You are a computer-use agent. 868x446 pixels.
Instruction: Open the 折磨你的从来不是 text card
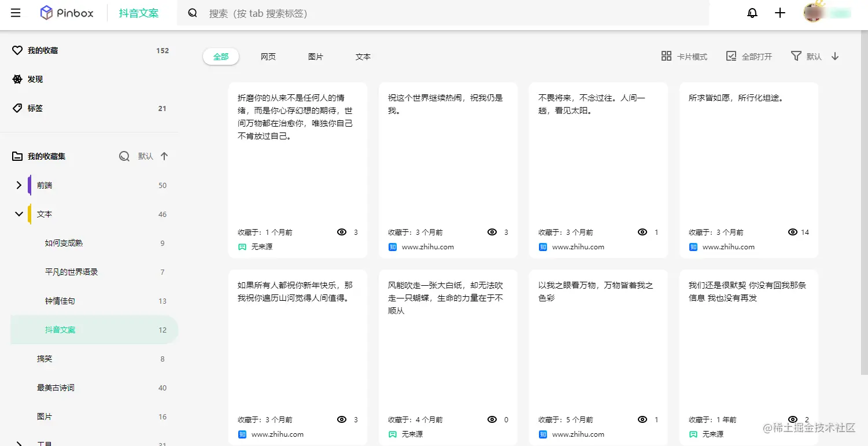(x=298, y=170)
